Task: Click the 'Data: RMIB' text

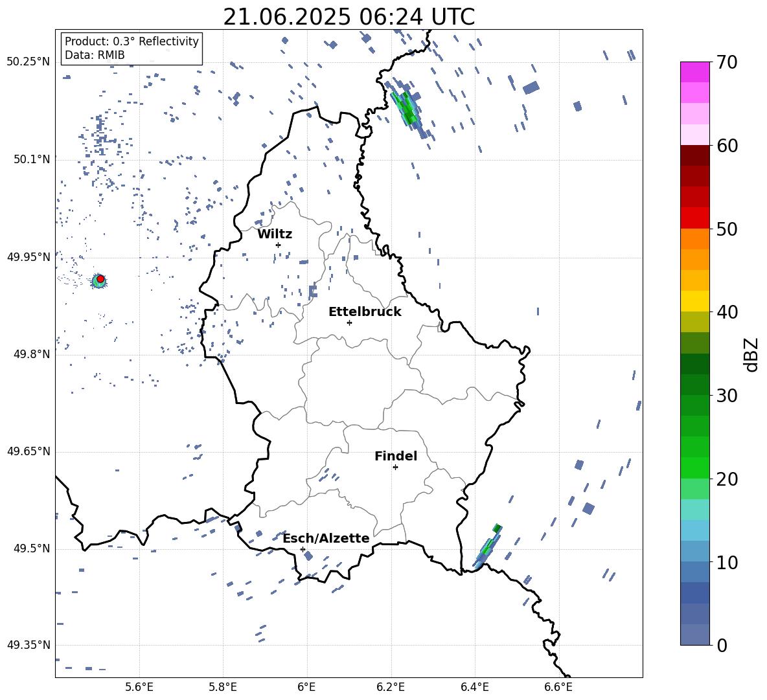Action: click(x=95, y=55)
